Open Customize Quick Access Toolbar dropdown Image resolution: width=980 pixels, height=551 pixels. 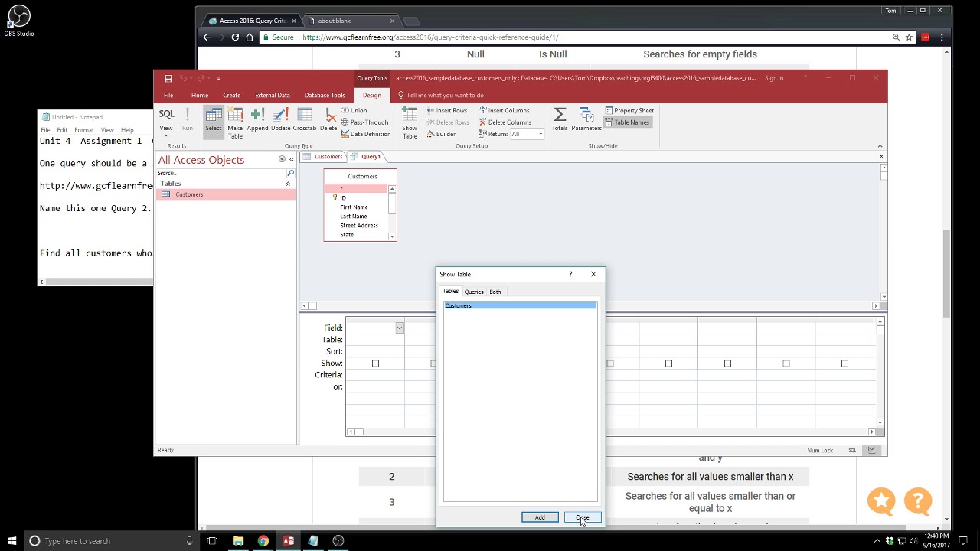pyautogui.click(x=218, y=78)
